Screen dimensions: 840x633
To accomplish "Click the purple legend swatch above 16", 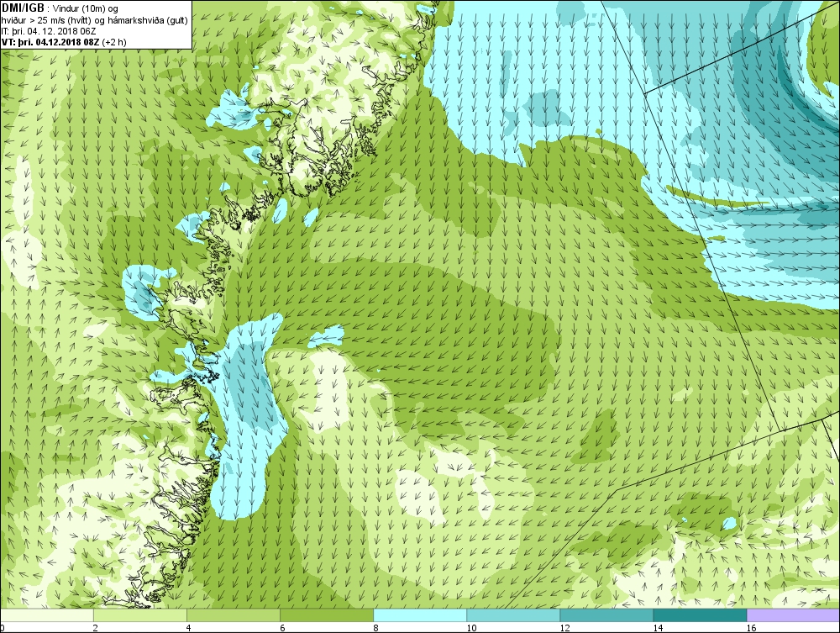I will click(793, 615).
